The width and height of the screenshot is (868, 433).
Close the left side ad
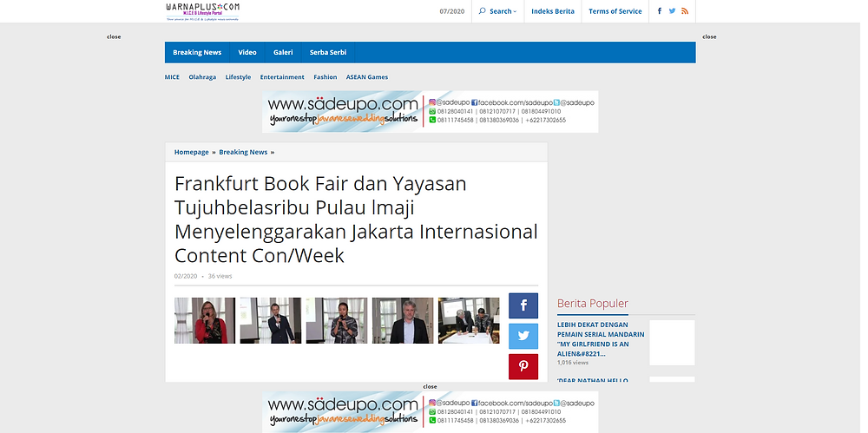(x=114, y=36)
